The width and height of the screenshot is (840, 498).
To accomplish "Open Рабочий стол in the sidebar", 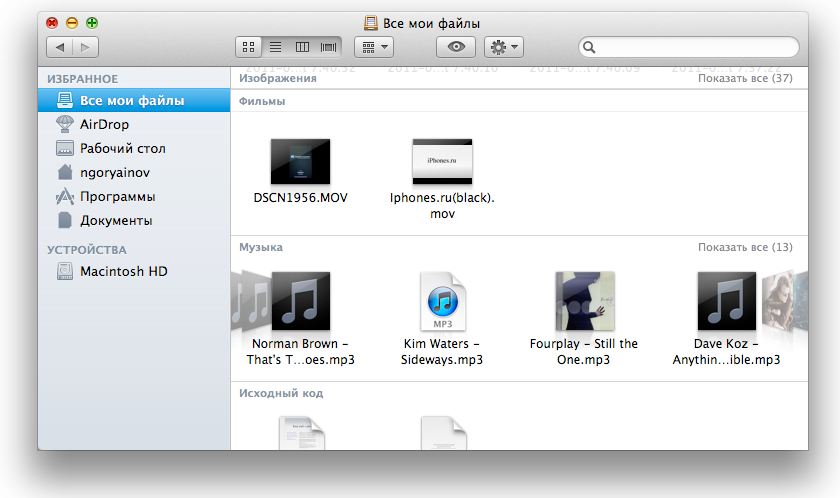I will 122,148.
